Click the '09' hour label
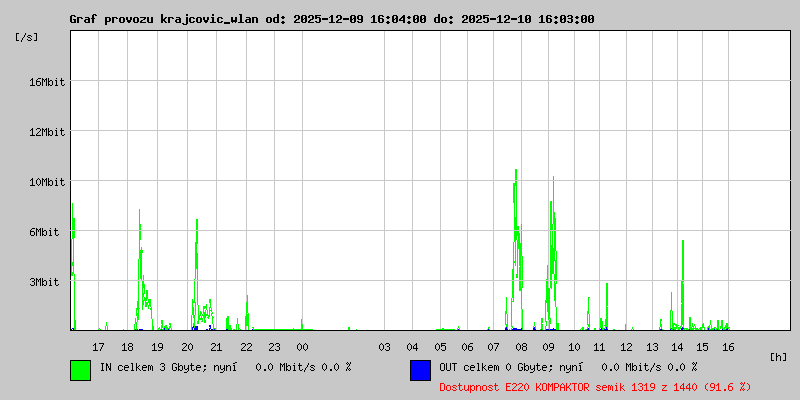Image resolution: width=800 pixels, height=400 pixels. [548, 347]
